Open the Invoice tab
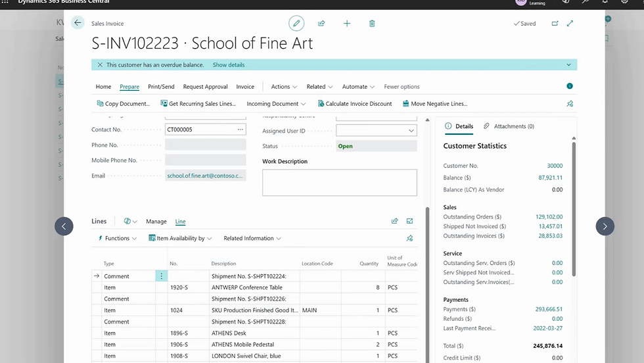This screenshot has width=644, height=363. pos(245,87)
